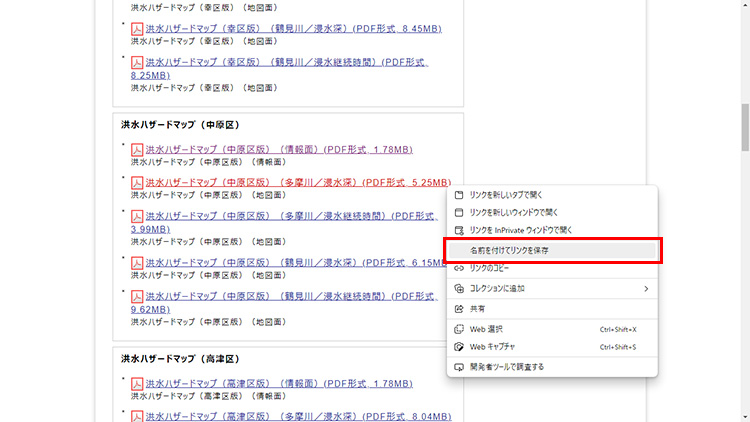Click the Web select icon

click(460, 329)
